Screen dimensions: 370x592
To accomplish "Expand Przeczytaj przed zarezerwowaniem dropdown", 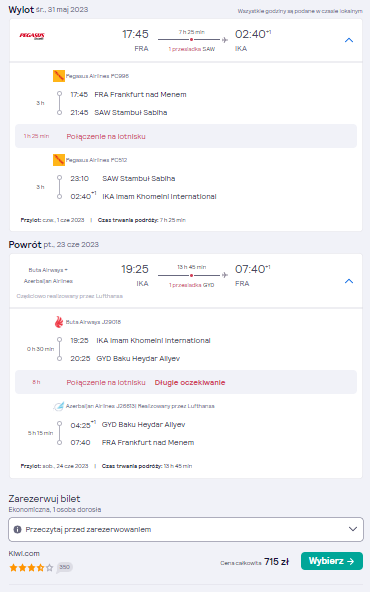I will (x=186, y=529).
